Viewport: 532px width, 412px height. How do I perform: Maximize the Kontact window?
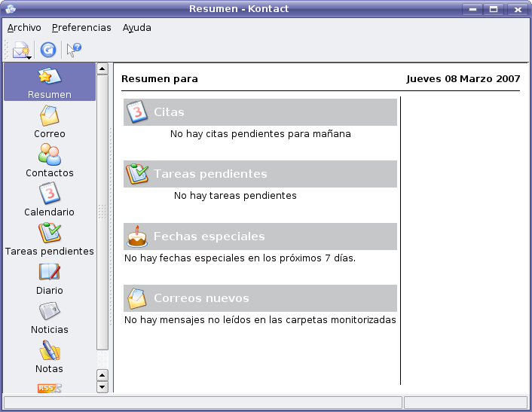(494, 9)
